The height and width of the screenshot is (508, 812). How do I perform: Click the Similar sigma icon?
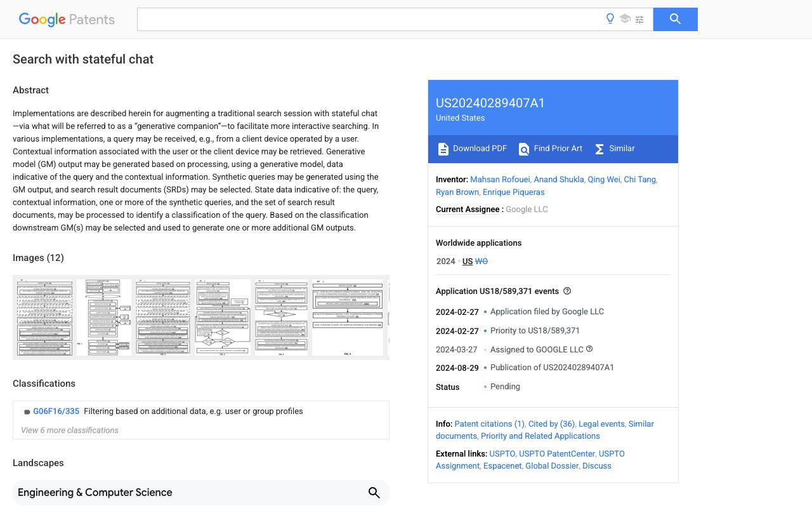click(599, 149)
